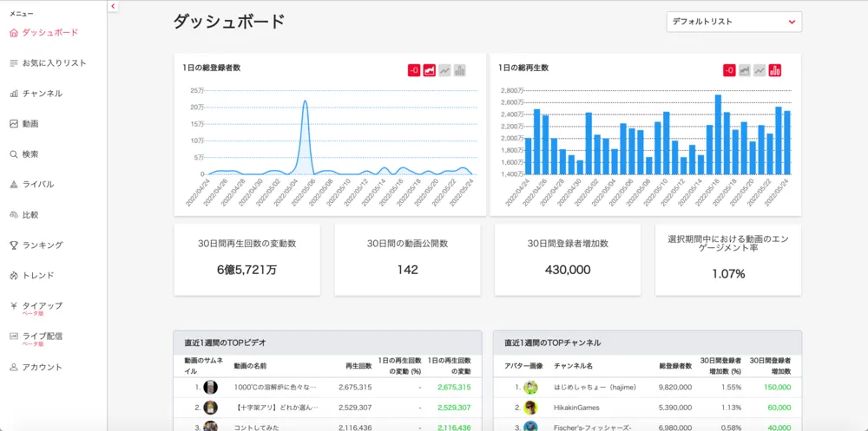Click 直近1週間のTOPビデオ panel header

pyautogui.click(x=328, y=343)
